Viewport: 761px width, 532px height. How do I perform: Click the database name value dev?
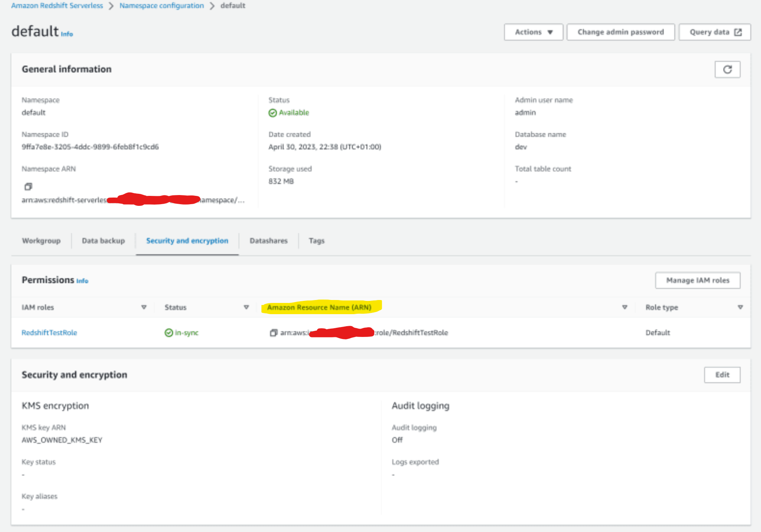pyautogui.click(x=521, y=147)
